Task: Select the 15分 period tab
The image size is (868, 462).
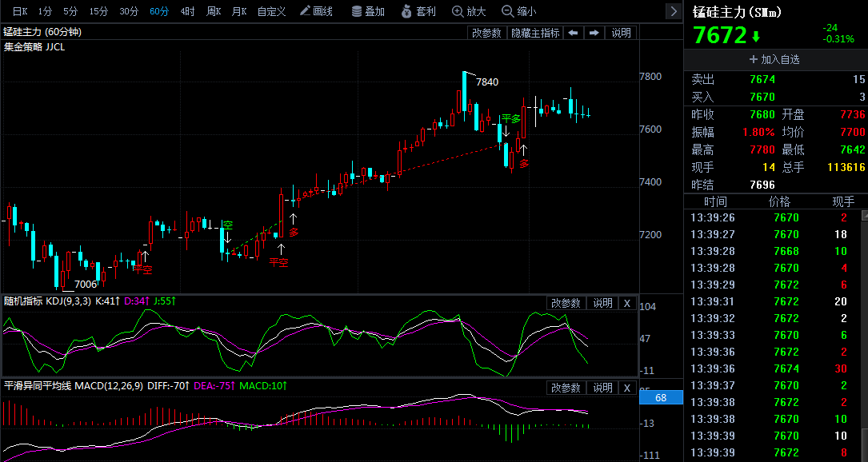Action: (x=98, y=11)
